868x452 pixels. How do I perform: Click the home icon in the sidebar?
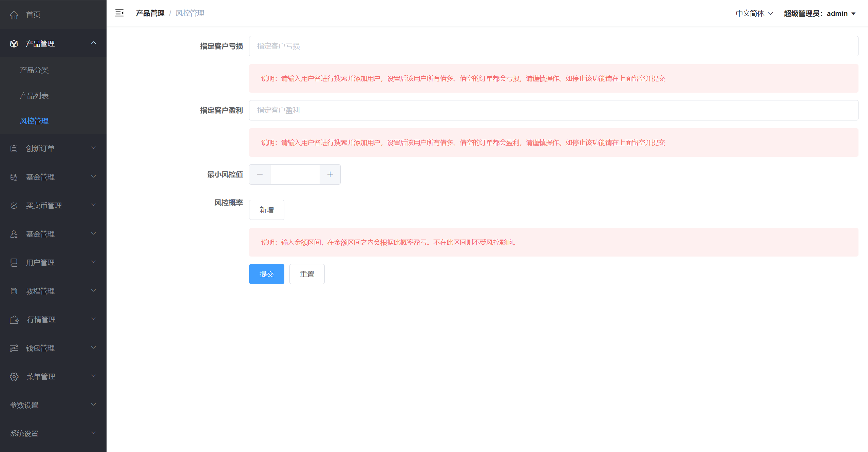tap(14, 15)
